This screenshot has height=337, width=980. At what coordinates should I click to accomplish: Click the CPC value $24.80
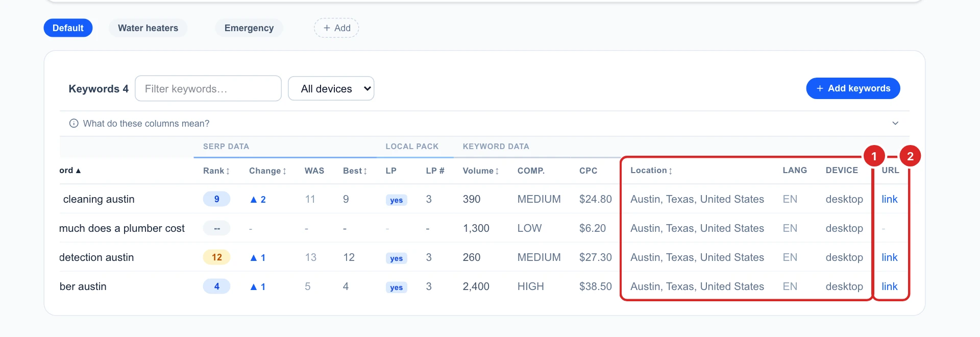point(596,199)
